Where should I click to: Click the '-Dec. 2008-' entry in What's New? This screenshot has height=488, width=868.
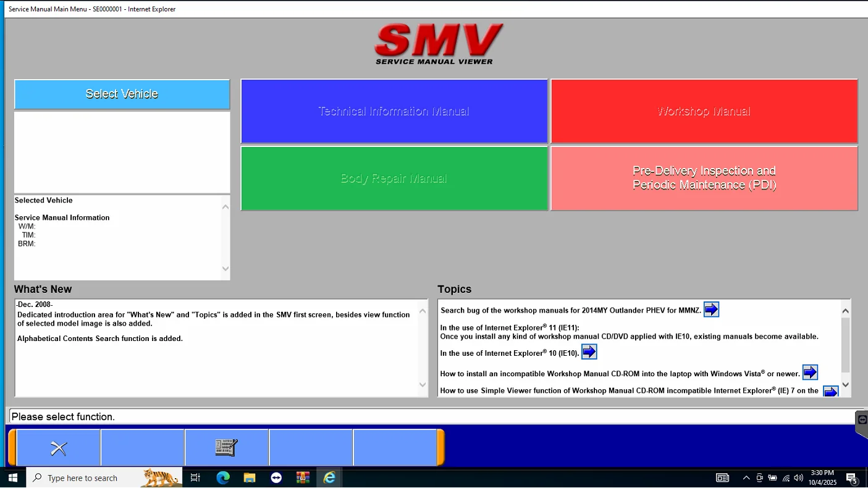pos(35,305)
